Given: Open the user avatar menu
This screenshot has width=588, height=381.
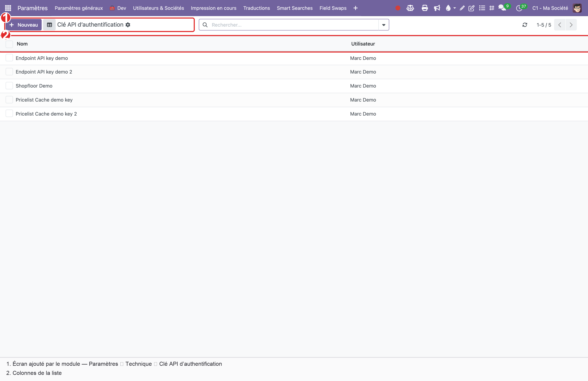Looking at the screenshot, I should point(577,8).
